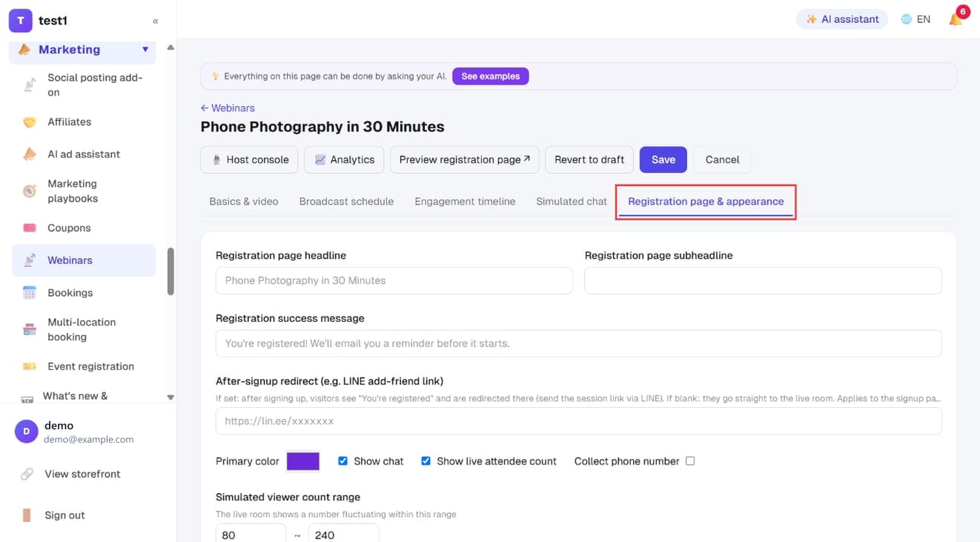The height and width of the screenshot is (542, 980).
Task: Open the Primary color swatch
Action: point(303,461)
